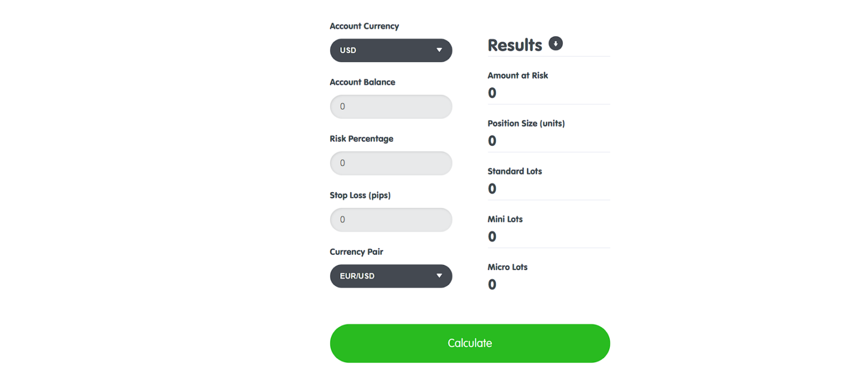Screen dimensions: 868x374
Task: Click the Account Currency label
Action: point(364,26)
